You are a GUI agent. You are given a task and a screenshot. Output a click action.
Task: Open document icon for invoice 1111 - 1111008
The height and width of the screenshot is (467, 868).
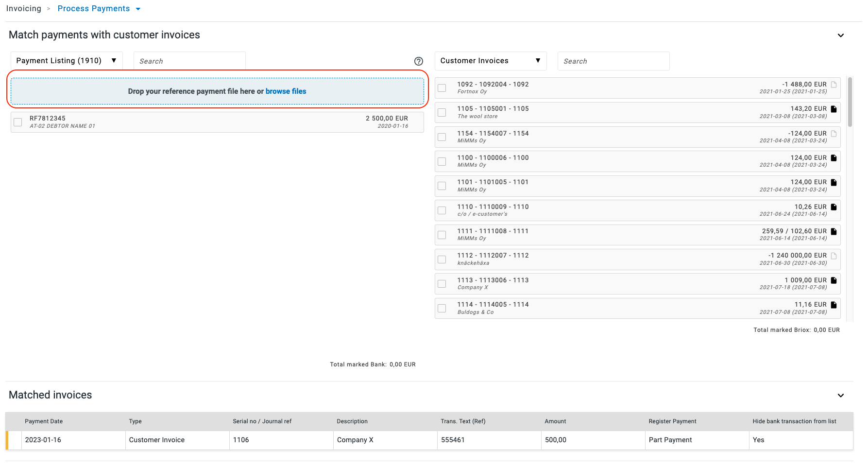click(834, 231)
